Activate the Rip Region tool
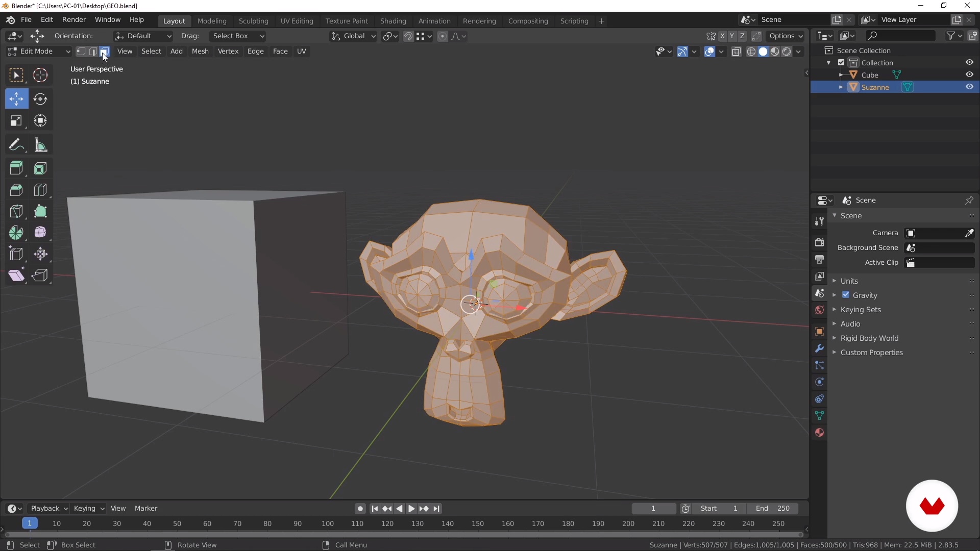 tap(40, 275)
